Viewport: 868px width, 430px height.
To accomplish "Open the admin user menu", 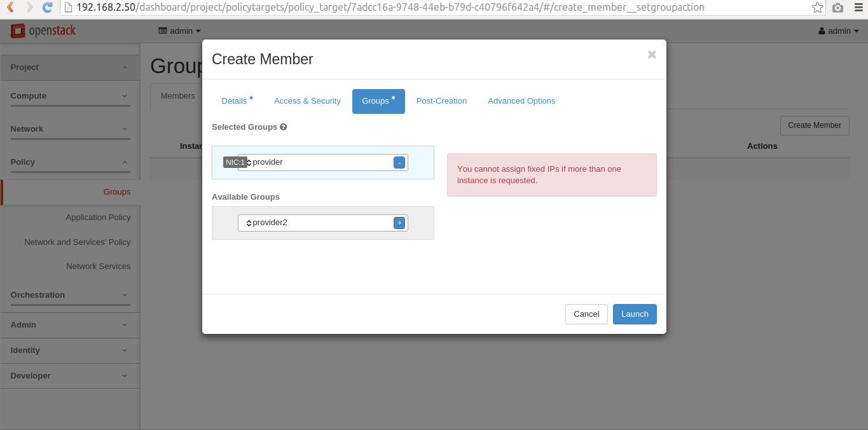I will point(839,31).
